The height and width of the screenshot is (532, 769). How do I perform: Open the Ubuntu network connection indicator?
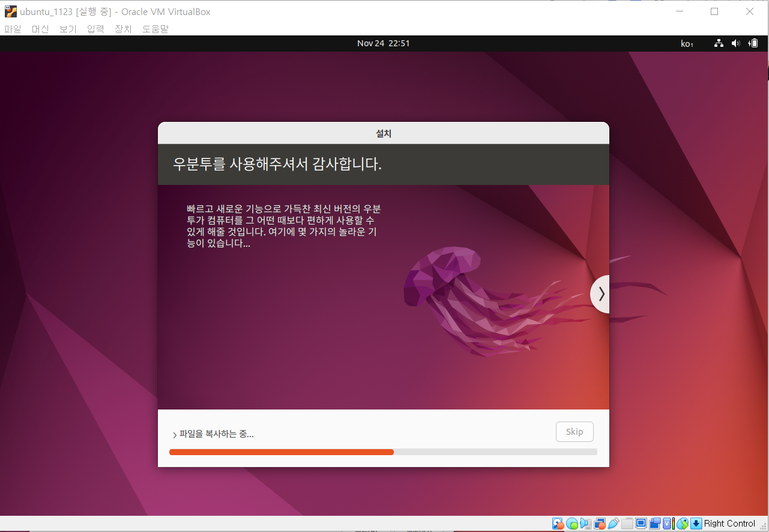[x=719, y=43]
